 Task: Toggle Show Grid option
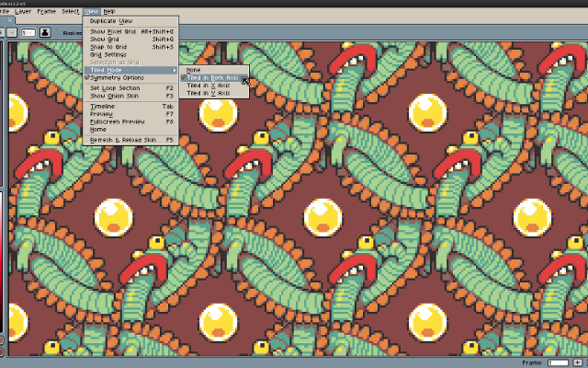click(130, 40)
